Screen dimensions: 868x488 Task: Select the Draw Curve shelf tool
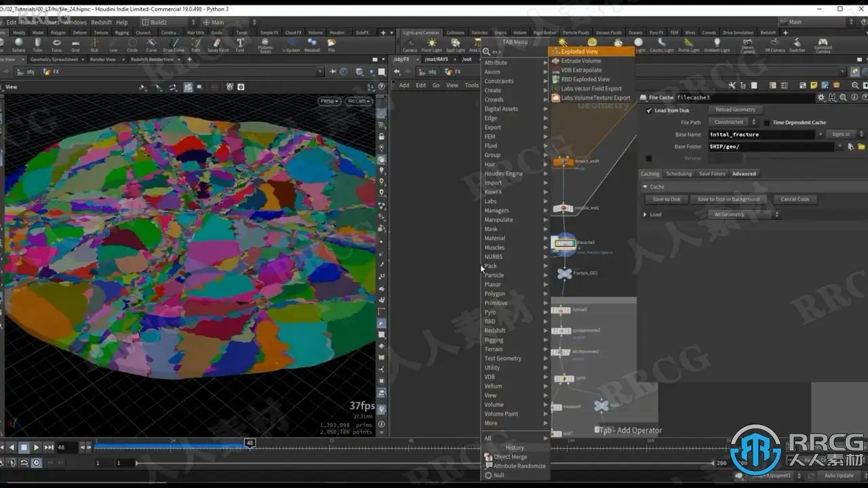[174, 45]
